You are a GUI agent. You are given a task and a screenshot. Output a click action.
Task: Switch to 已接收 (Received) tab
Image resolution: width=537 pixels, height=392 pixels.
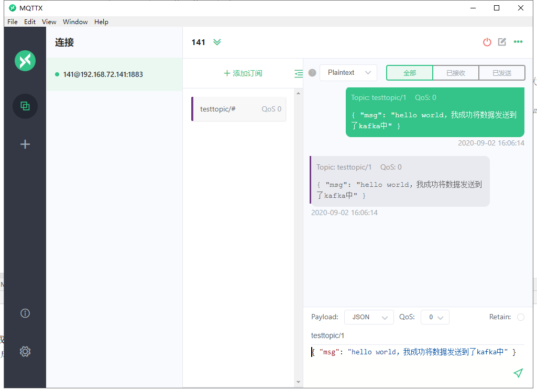click(x=456, y=73)
